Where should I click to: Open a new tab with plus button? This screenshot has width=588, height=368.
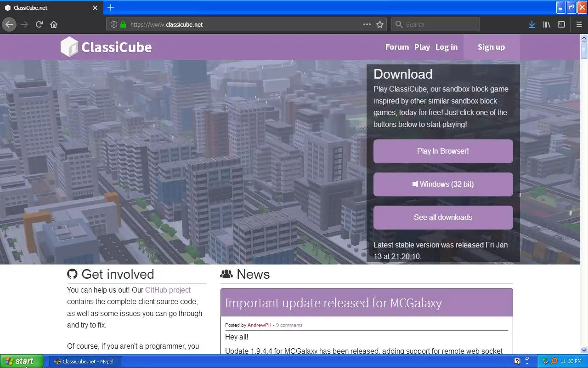tap(111, 7)
